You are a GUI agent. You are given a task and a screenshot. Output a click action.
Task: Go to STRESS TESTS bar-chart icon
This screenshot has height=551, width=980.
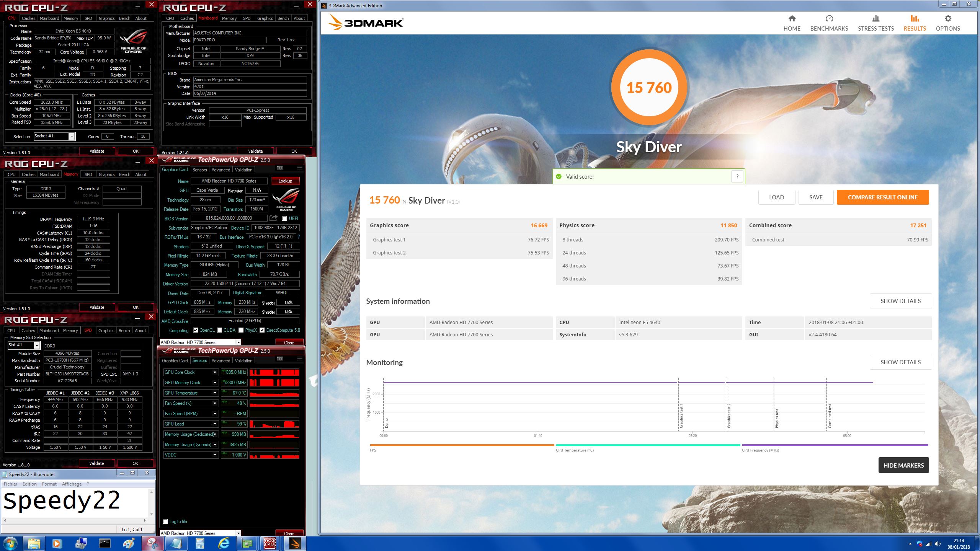876,18
